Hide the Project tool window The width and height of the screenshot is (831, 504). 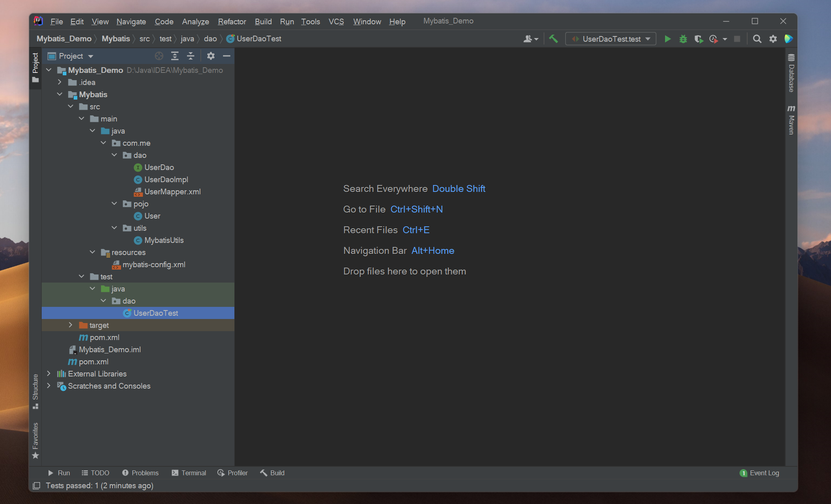point(227,56)
